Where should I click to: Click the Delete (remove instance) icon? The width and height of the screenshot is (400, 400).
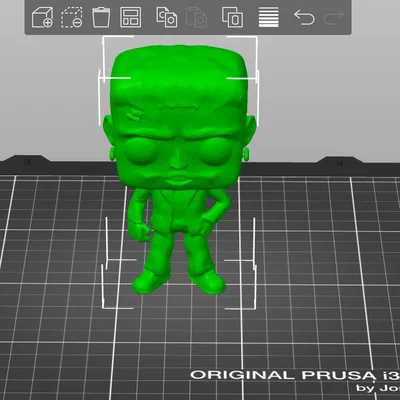(x=72, y=17)
